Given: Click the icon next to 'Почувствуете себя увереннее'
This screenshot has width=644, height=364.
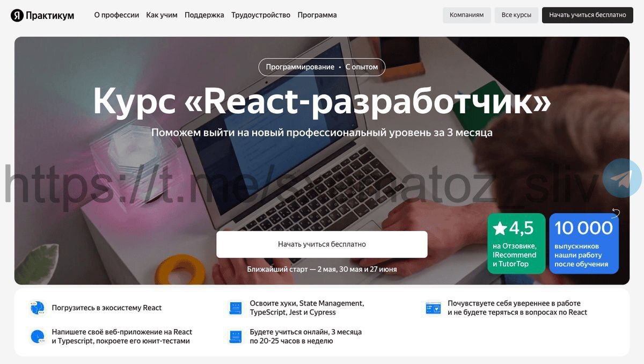Looking at the screenshot, I should point(433,308).
